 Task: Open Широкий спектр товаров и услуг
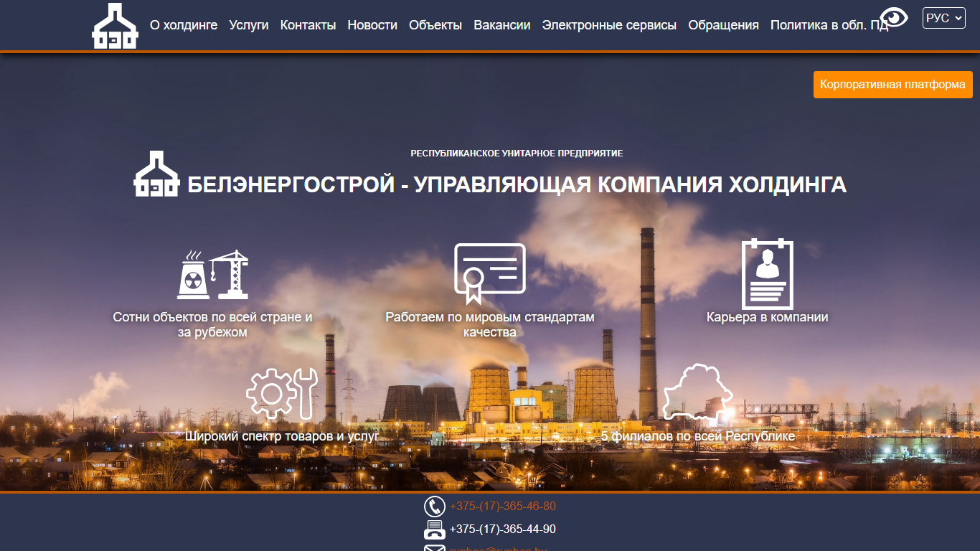(282, 435)
